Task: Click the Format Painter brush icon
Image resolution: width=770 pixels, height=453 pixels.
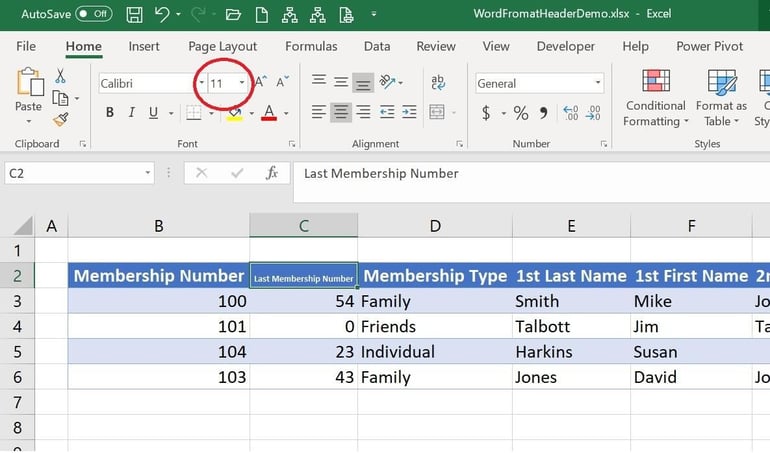Action: pos(61,119)
